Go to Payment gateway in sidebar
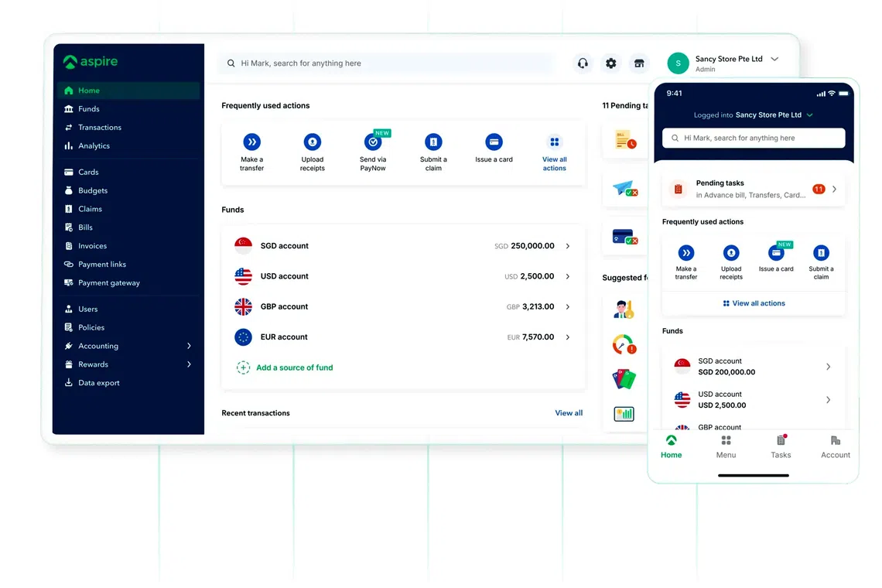 pyautogui.click(x=109, y=283)
